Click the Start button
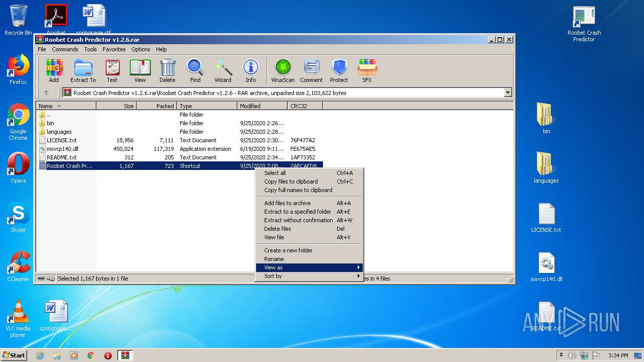The width and height of the screenshot is (644, 362). click(14, 355)
